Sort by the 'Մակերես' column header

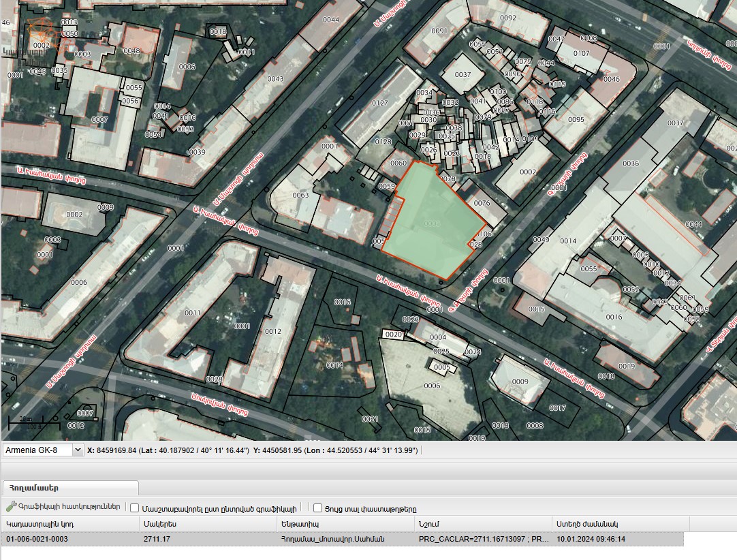click(x=208, y=524)
